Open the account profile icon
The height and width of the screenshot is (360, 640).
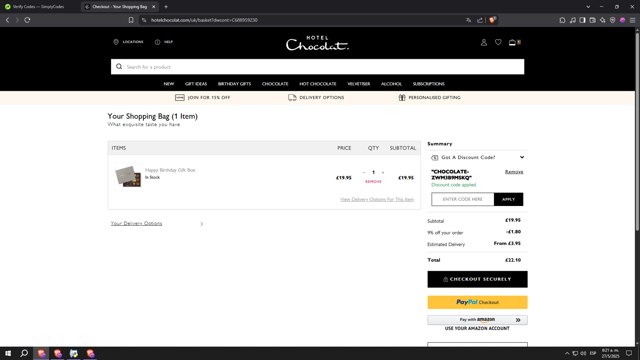tap(484, 42)
